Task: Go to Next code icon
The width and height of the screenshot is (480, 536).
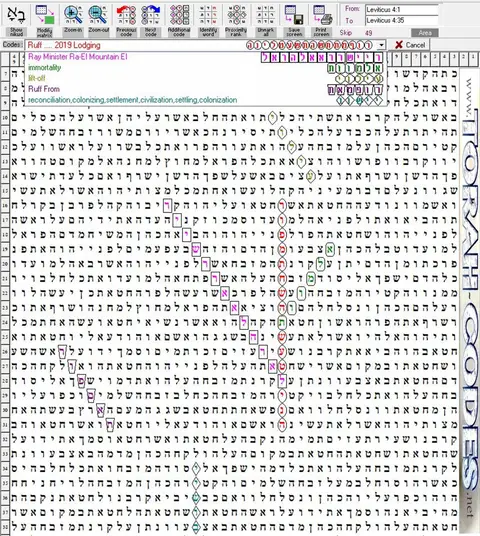Action: (x=151, y=15)
